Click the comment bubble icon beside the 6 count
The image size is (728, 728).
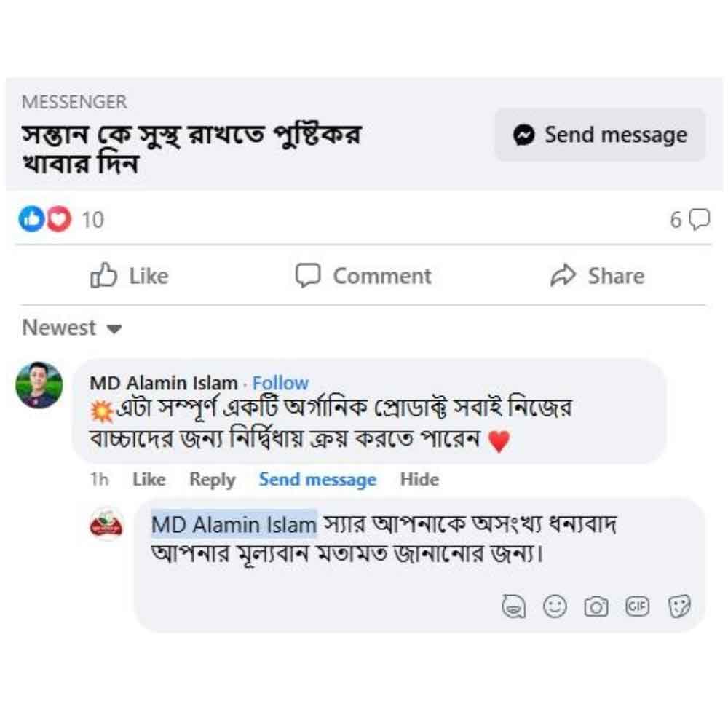(699, 218)
